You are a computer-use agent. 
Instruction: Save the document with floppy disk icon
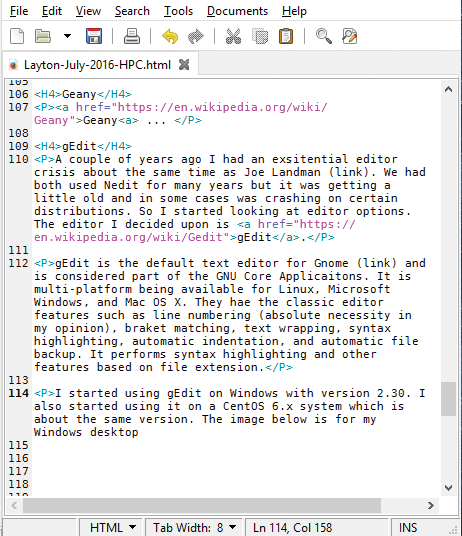point(94,36)
